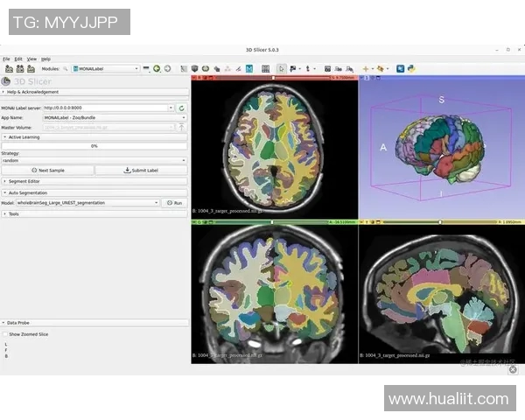Image resolution: width=525 pixels, height=420 pixels.
Task: Click the green coronal slice offset slider
Action: click(x=272, y=222)
